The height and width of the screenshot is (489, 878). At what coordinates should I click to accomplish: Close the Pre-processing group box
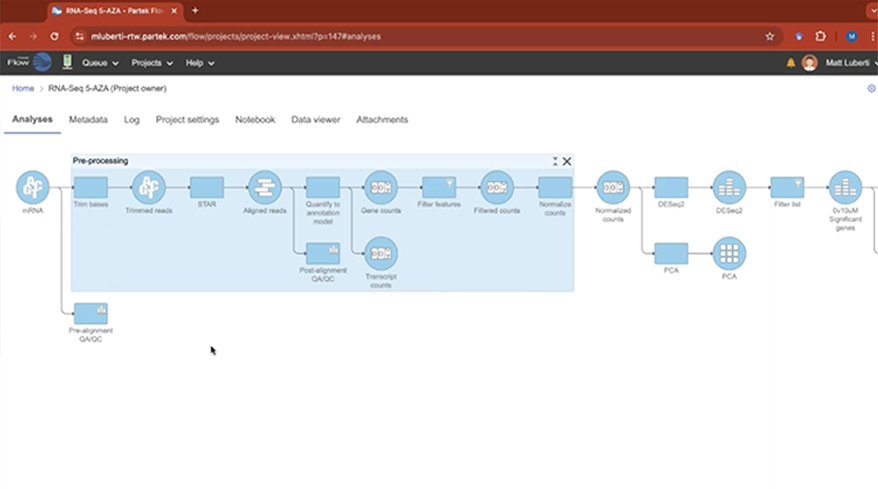click(567, 161)
